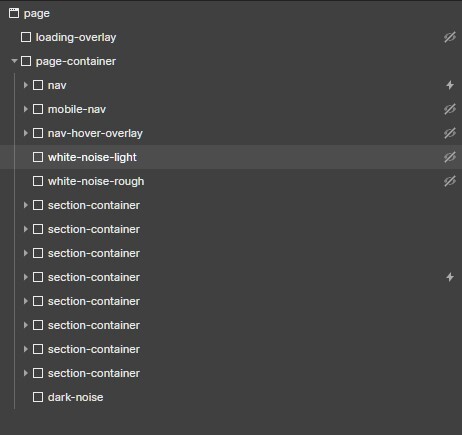This screenshot has width=462, height=435.
Task: Expand the nav element arrow
Action: tap(26, 85)
